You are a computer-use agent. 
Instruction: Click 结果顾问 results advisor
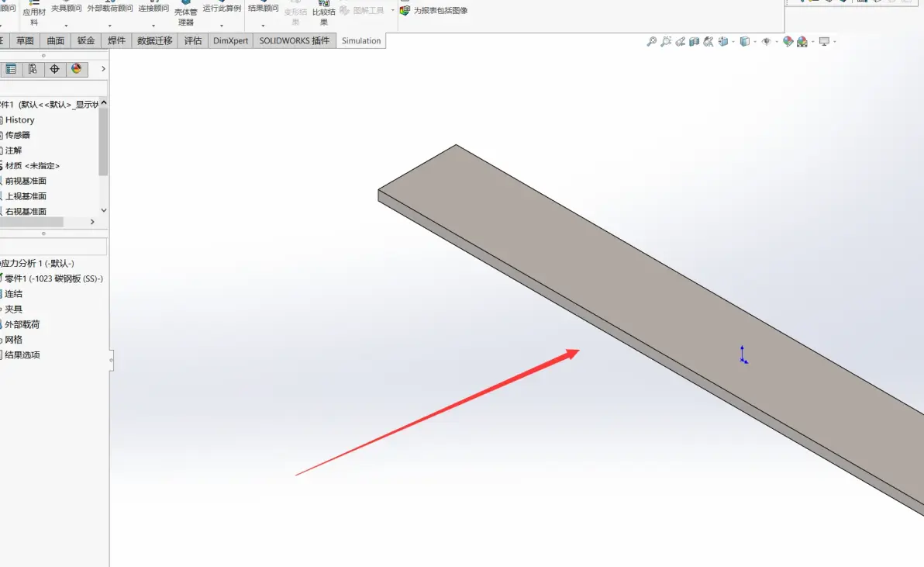tap(264, 8)
